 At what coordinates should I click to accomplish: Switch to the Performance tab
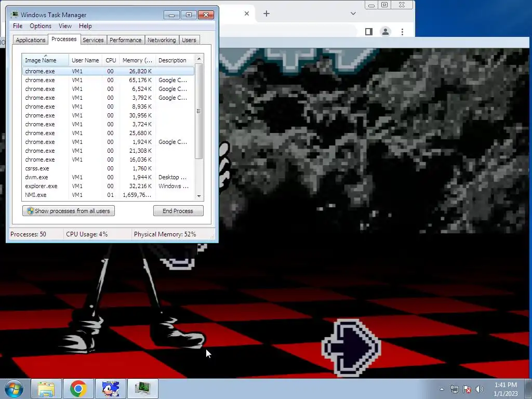tap(125, 39)
